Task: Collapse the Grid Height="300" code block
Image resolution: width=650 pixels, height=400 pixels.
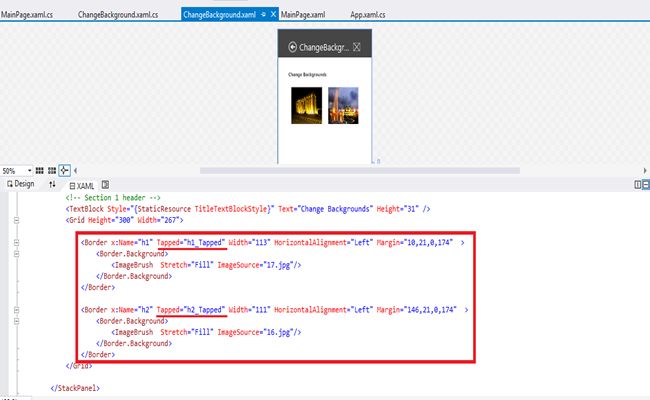Action: tap(17, 220)
